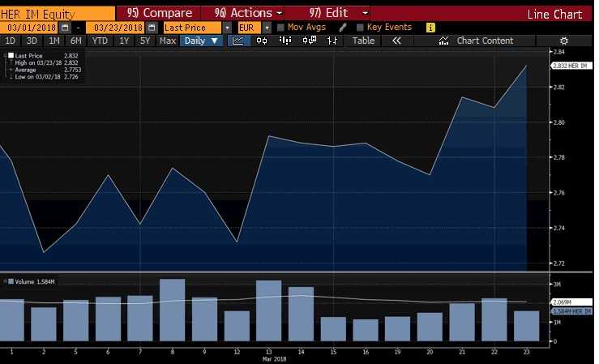Open chart settings gear icon

[x=564, y=41]
